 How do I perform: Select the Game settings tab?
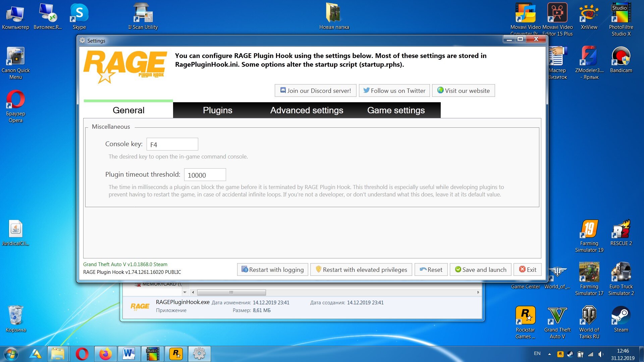point(396,110)
